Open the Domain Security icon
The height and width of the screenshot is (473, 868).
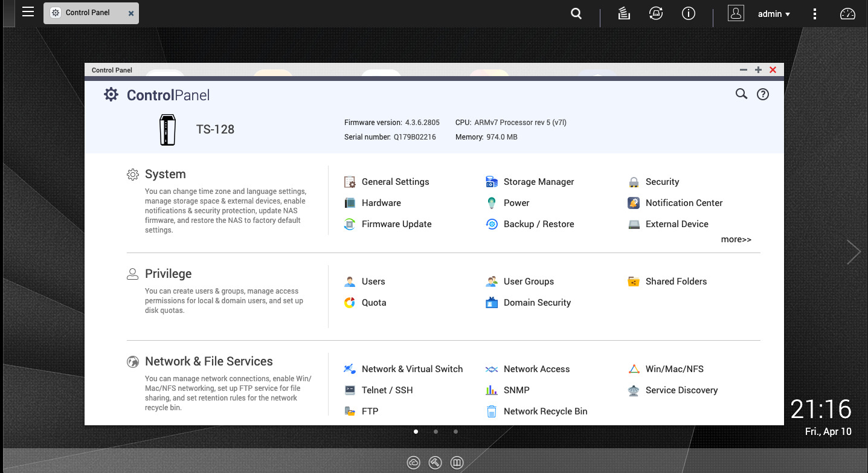coord(492,303)
